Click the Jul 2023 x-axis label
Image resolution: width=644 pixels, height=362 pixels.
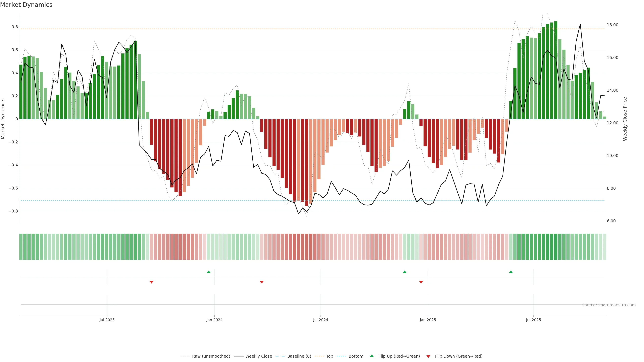(x=107, y=320)
